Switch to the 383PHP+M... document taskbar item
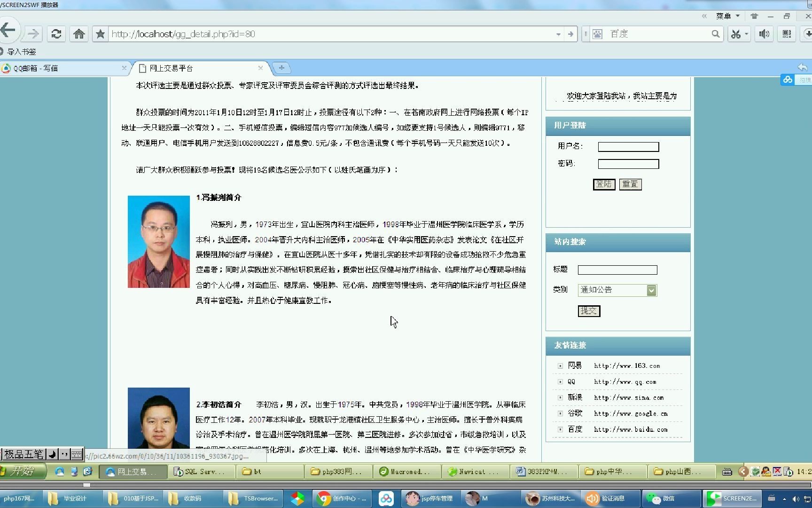The image size is (812, 508). pos(543,471)
